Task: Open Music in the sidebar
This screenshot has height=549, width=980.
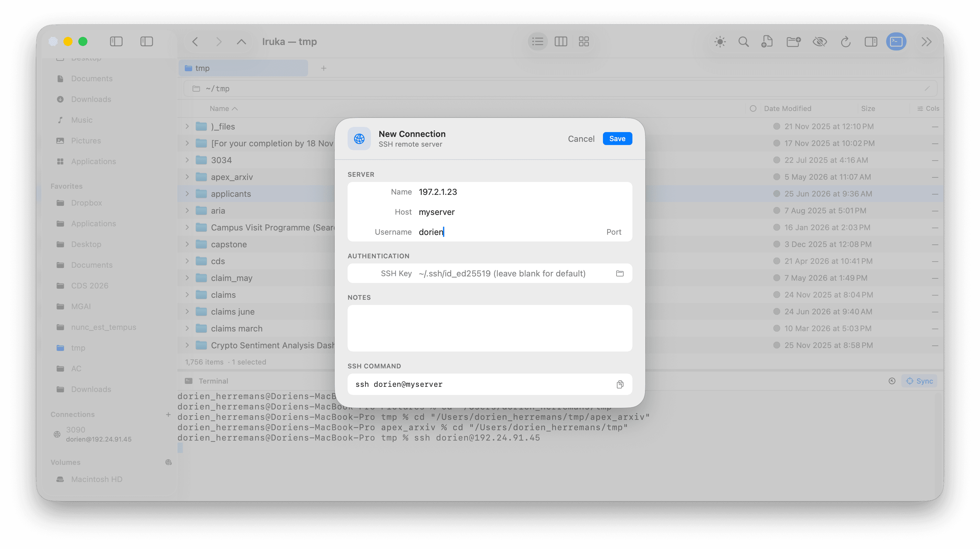Action: 82,120
